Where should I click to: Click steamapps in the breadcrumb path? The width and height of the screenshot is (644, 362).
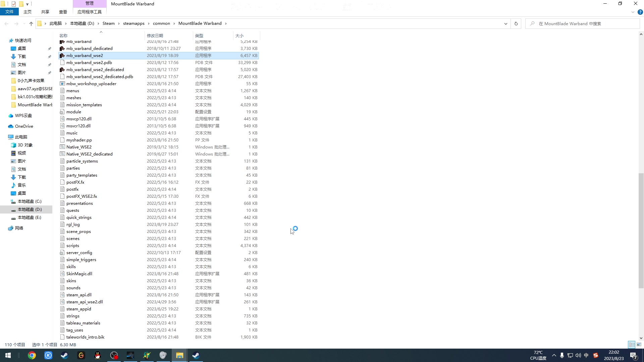(133, 23)
